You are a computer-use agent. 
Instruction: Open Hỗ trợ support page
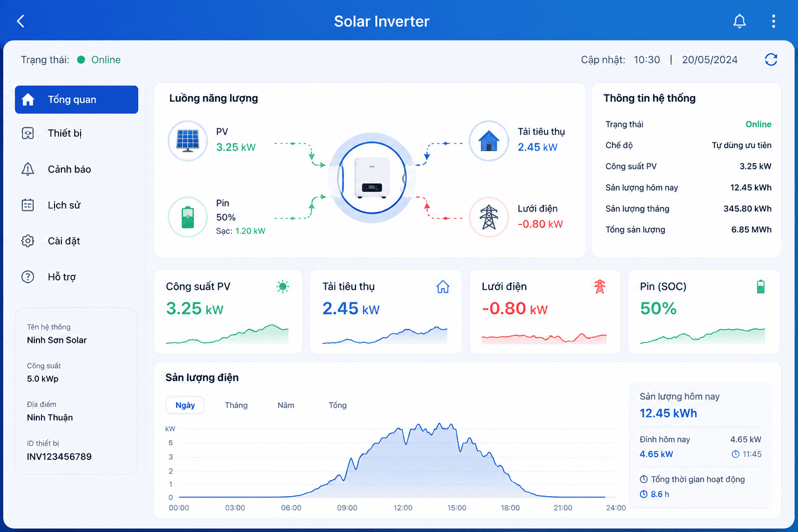coord(76,277)
